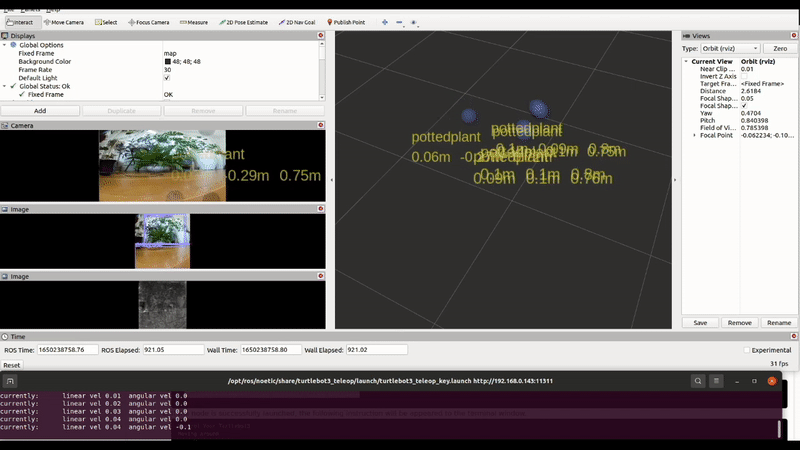Collapse the Global Status tree

[x=5, y=86]
